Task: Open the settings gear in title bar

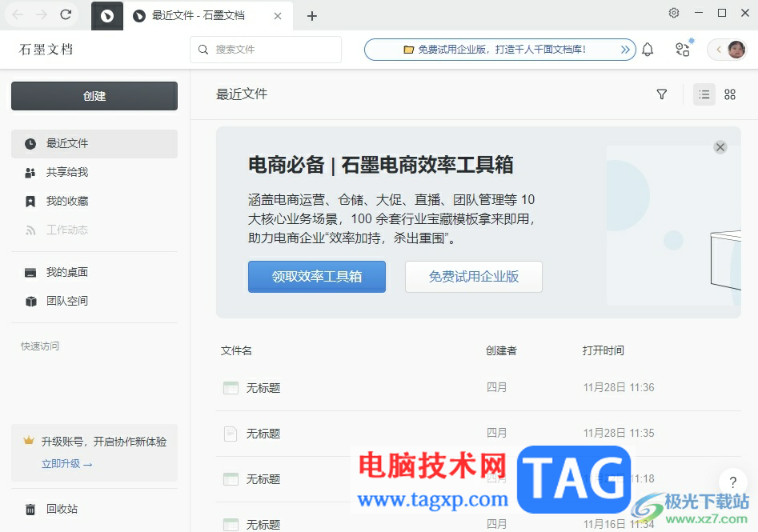Action: (674, 13)
